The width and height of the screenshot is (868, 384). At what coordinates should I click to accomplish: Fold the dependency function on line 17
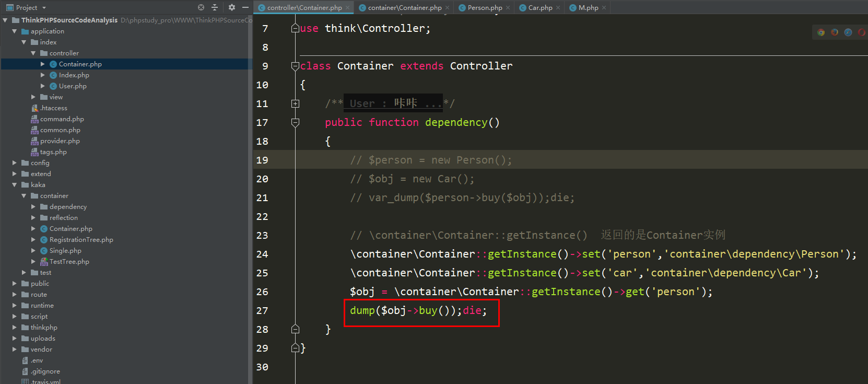295,122
